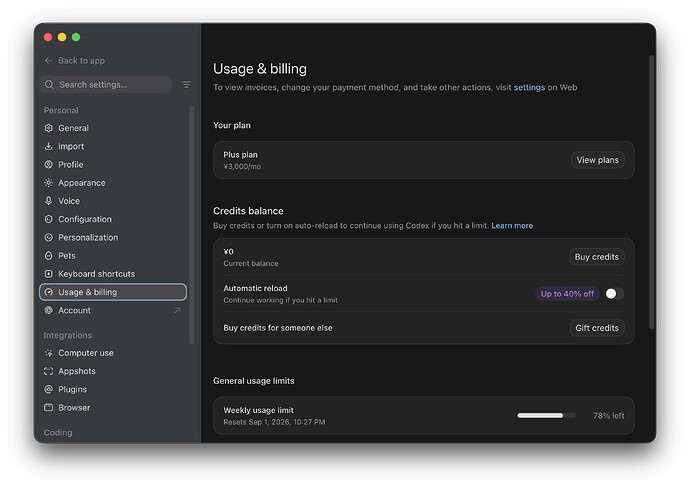Click the Gift credits button
The height and width of the screenshot is (487, 690).
597,328
